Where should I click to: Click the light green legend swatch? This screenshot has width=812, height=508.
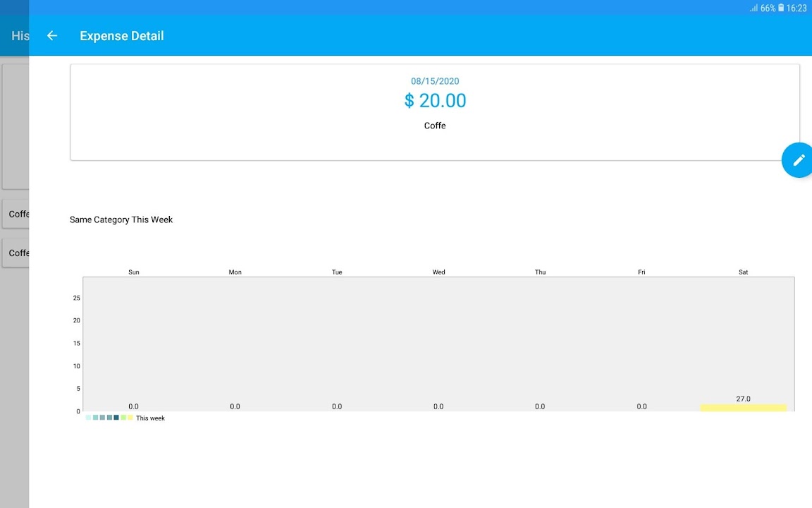(123, 418)
